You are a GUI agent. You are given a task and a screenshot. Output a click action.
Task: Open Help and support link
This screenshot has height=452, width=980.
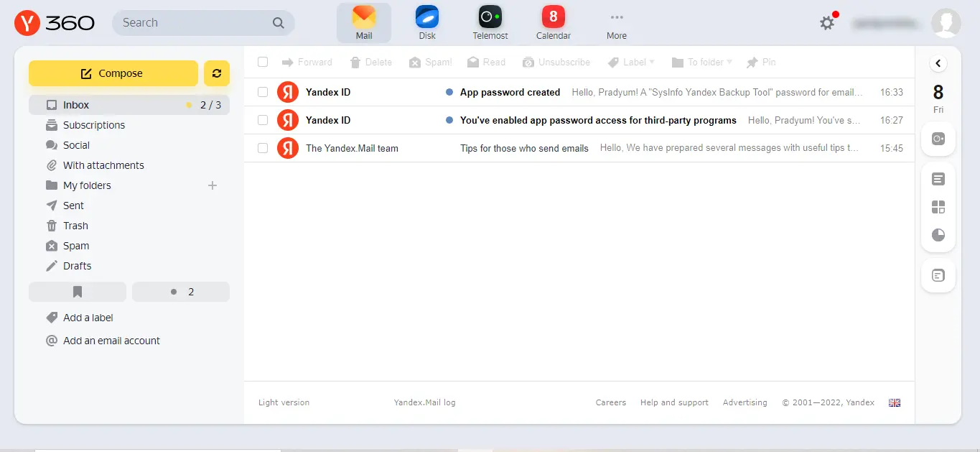coord(674,402)
